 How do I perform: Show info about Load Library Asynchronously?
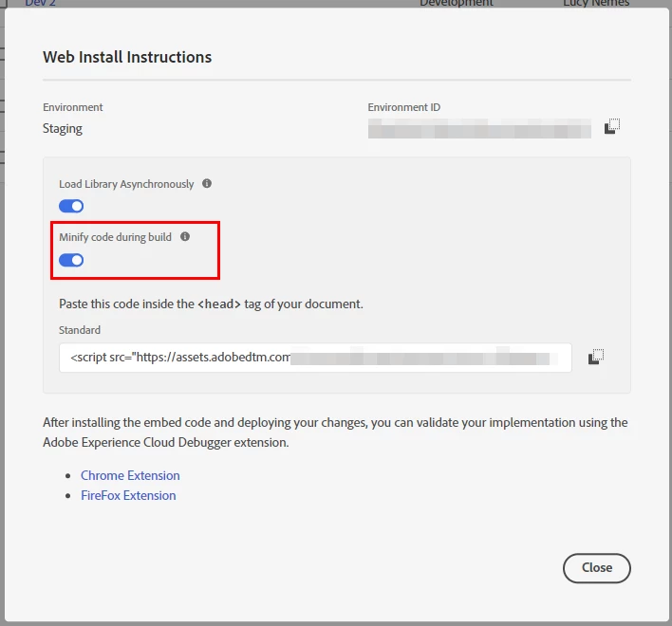click(207, 184)
